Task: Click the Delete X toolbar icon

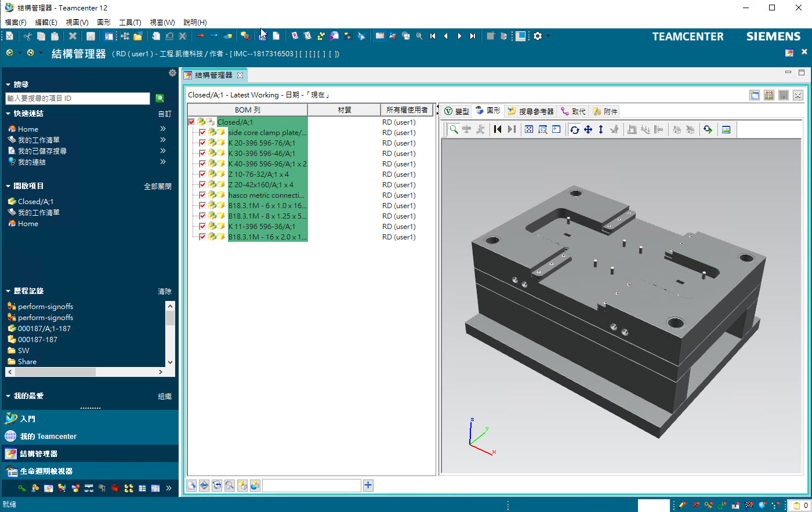Action: click(72, 36)
